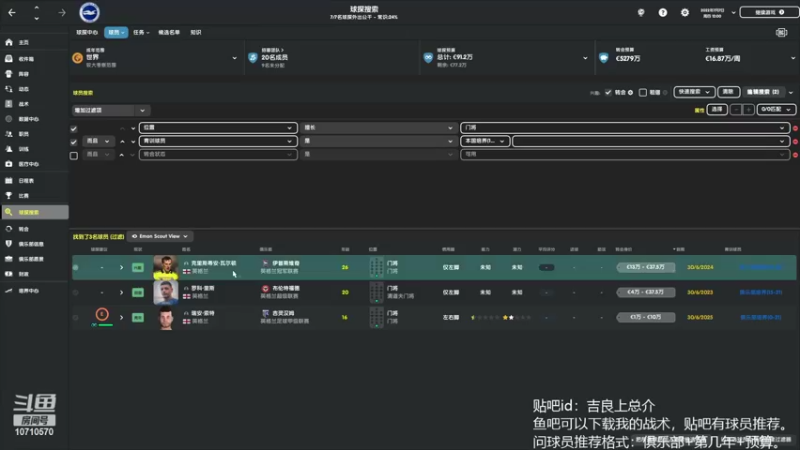This screenshot has width=800, height=450.
Task: Open the Medical Centre sidebar icon
Action: 9,164
